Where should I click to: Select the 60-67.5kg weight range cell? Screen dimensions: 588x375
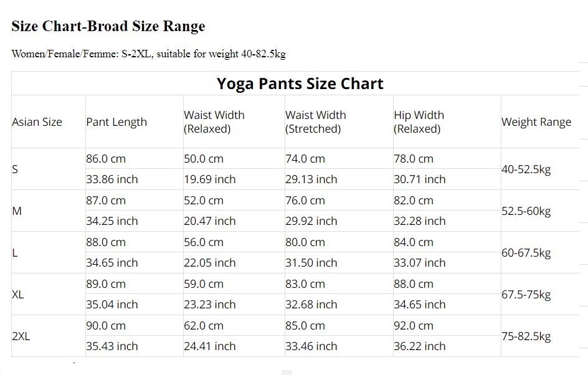tap(526, 253)
